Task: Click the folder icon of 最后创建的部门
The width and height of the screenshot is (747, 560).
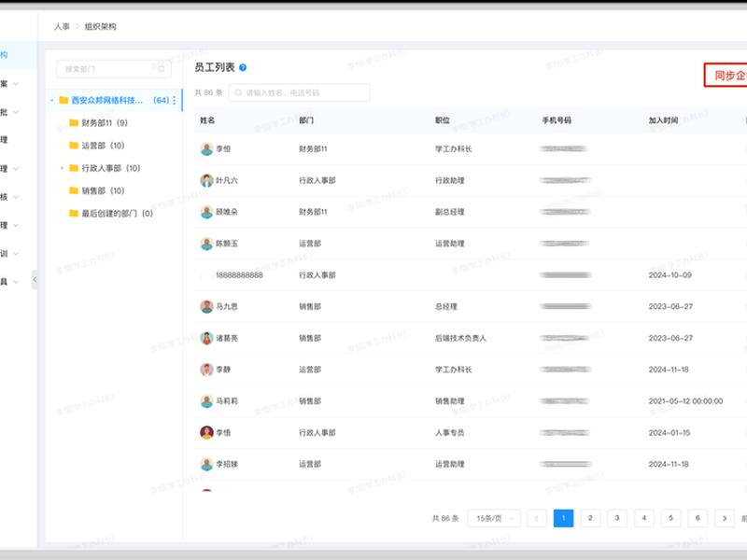Action: tap(74, 213)
